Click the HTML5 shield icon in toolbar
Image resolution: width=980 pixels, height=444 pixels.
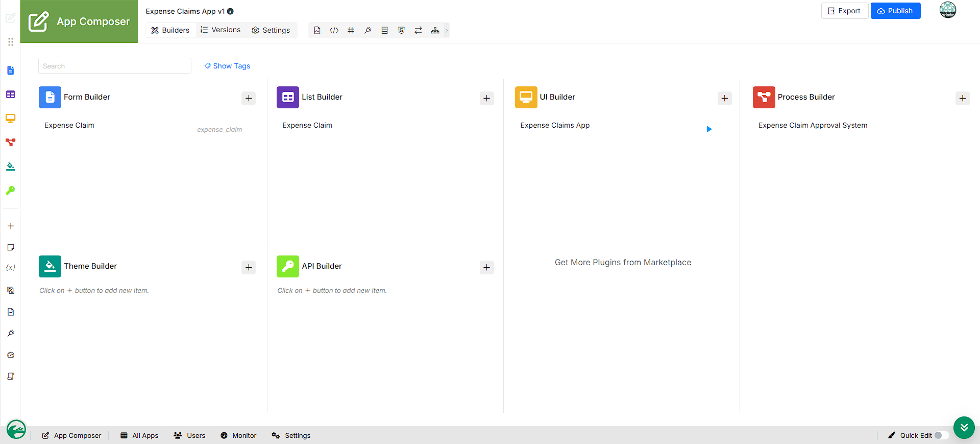(x=401, y=30)
